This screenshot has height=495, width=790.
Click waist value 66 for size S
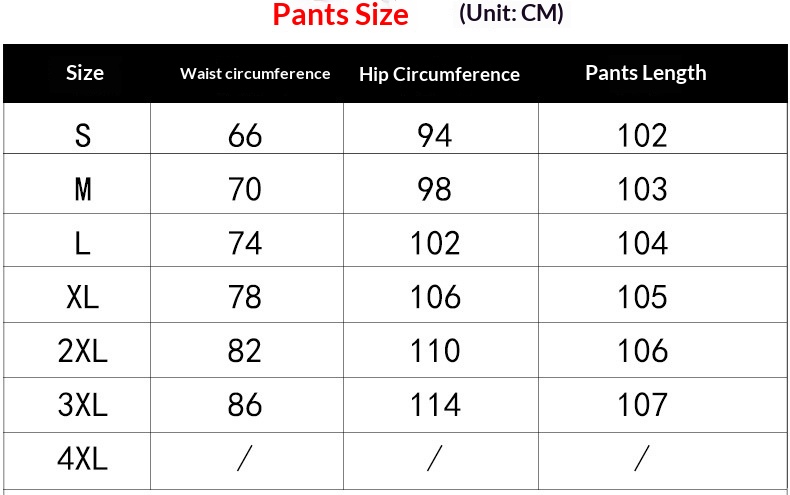pos(245,135)
